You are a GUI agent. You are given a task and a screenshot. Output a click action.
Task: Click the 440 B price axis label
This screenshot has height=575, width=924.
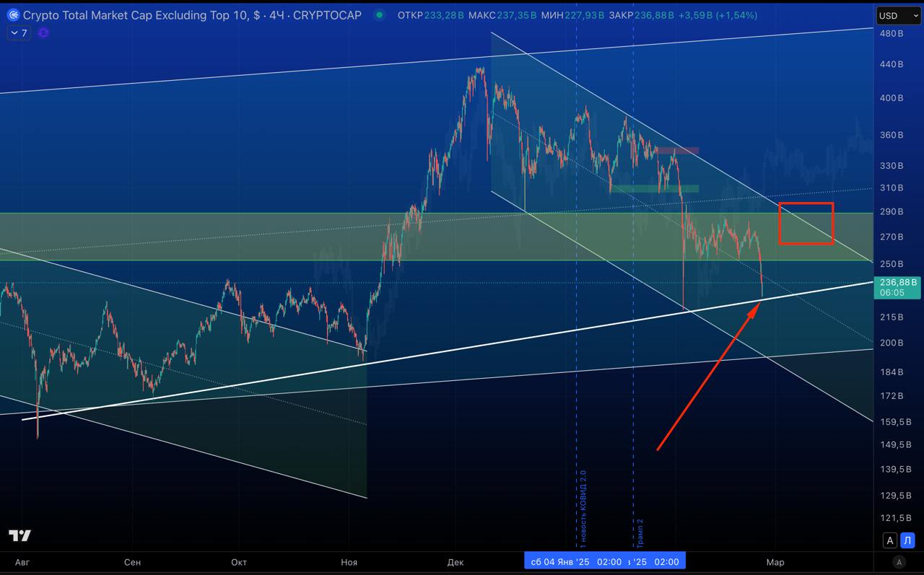892,64
